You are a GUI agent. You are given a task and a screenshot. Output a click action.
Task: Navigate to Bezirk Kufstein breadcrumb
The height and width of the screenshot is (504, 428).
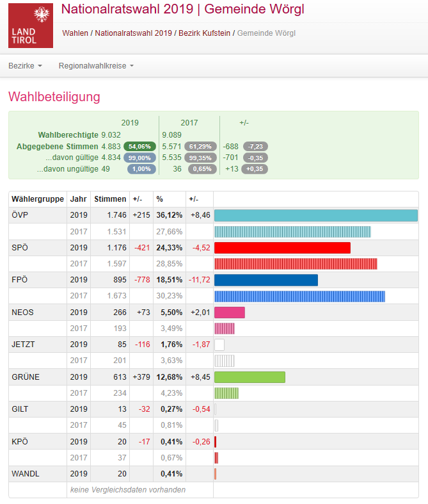tap(204, 33)
